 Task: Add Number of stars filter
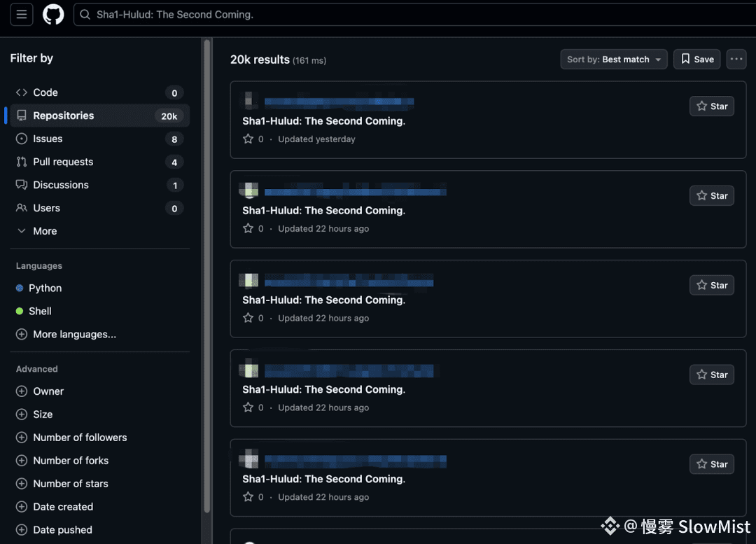62,484
